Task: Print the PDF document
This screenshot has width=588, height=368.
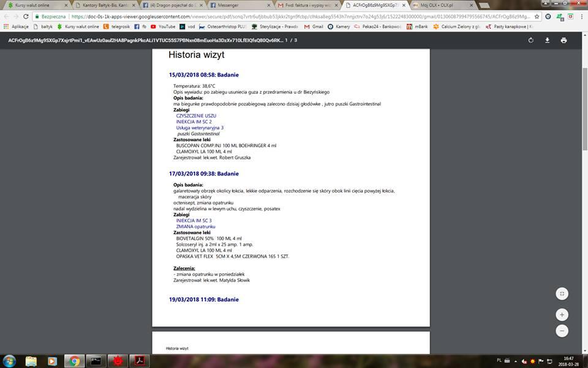Action: coord(563,40)
